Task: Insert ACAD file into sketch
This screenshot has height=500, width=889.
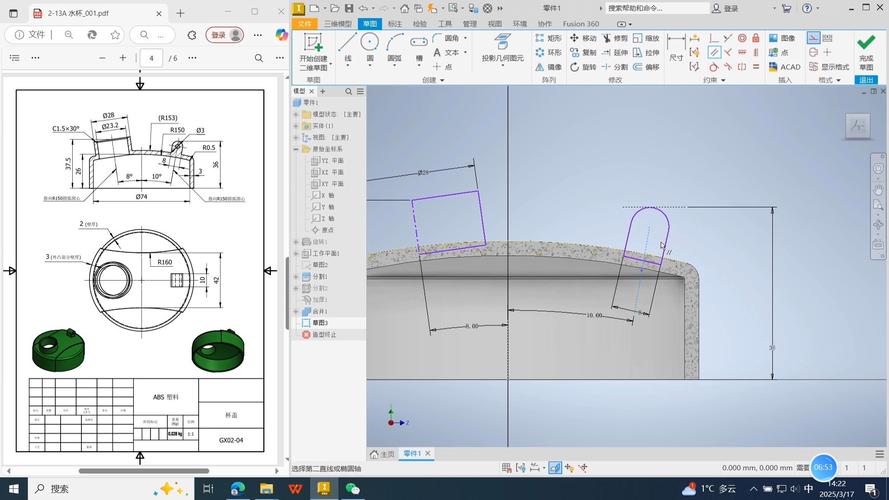Action: point(784,67)
